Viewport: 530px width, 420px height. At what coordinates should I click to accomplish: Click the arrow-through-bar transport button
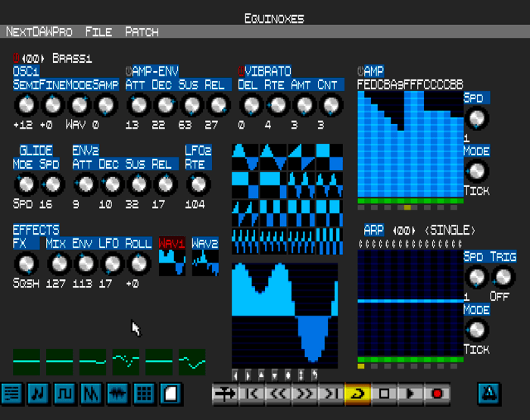(226, 394)
